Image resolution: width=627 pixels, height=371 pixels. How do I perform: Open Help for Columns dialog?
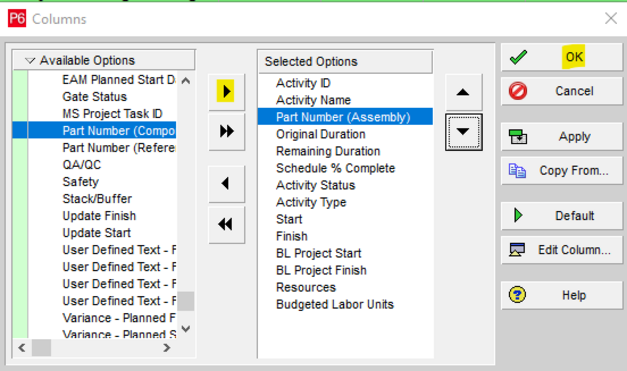tap(562, 295)
